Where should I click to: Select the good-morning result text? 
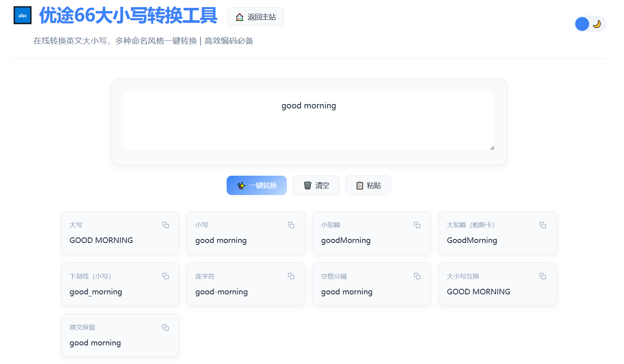click(x=221, y=292)
